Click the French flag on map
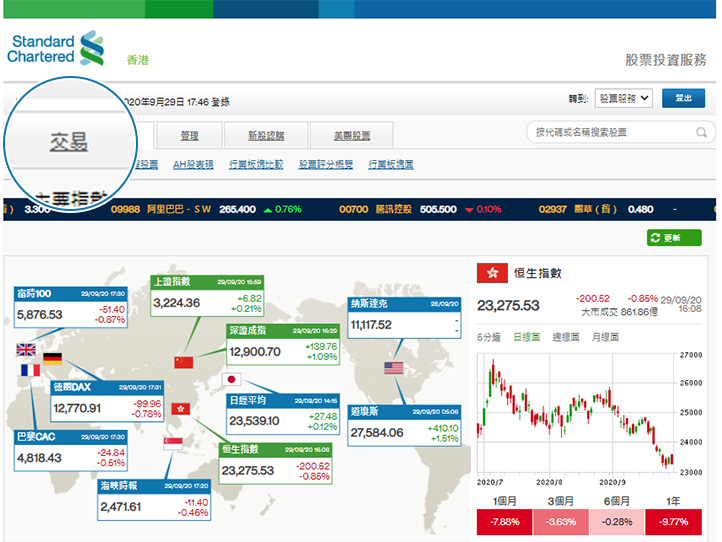This screenshot has height=542, width=722. coord(30,370)
